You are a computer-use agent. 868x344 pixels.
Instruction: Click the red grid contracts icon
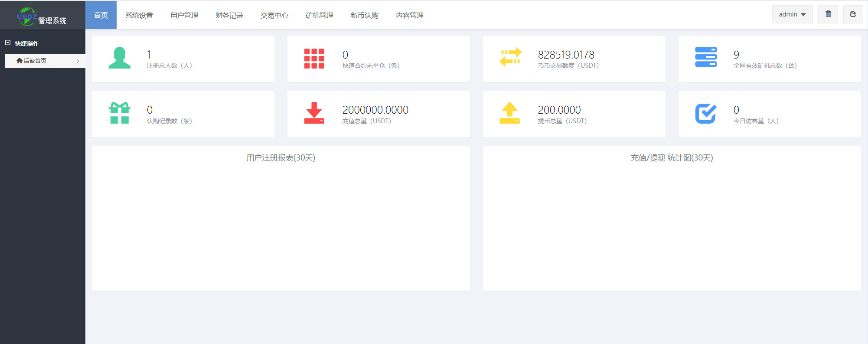(314, 59)
